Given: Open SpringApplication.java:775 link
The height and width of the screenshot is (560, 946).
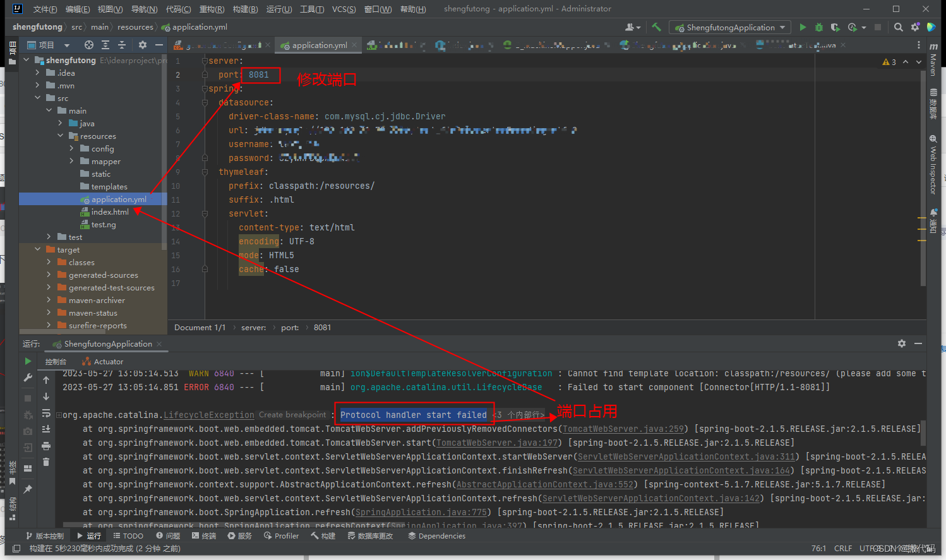Looking at the screenshot, I should [421, 512].
